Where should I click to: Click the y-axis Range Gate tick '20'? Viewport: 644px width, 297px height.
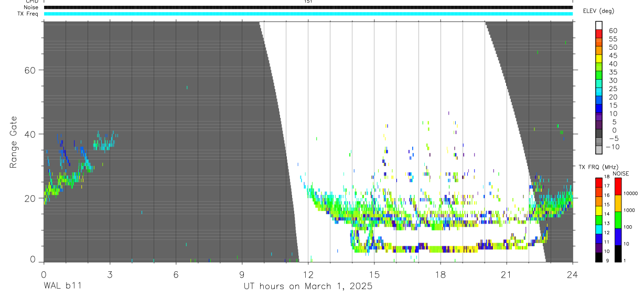[31, 198]
